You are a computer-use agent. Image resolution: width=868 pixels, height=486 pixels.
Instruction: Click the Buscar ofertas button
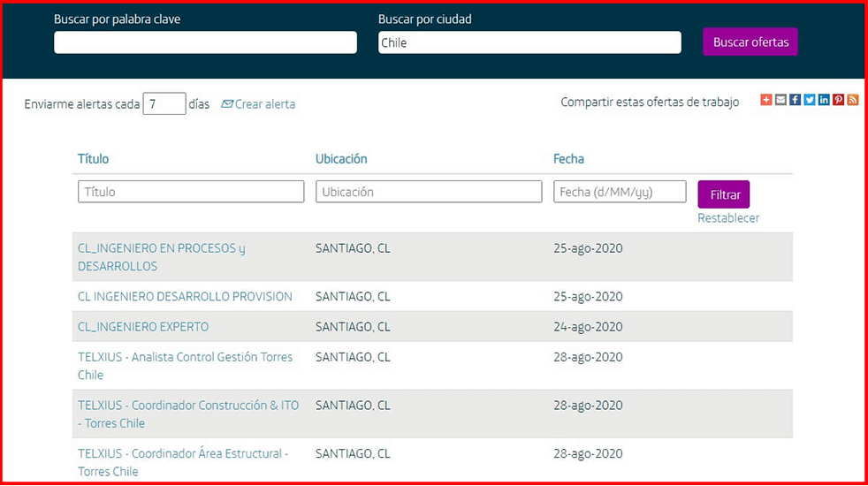(750, 42)
